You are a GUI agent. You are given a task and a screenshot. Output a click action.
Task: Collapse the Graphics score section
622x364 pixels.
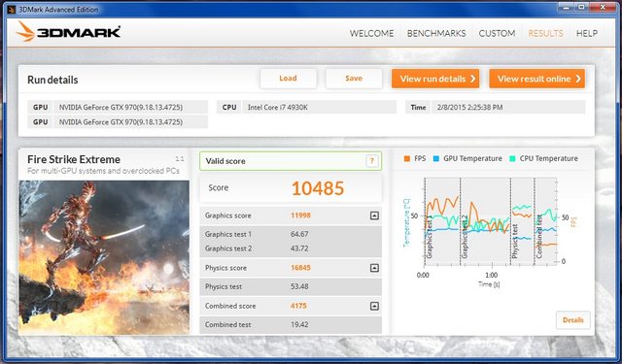(x=374, y=215)
